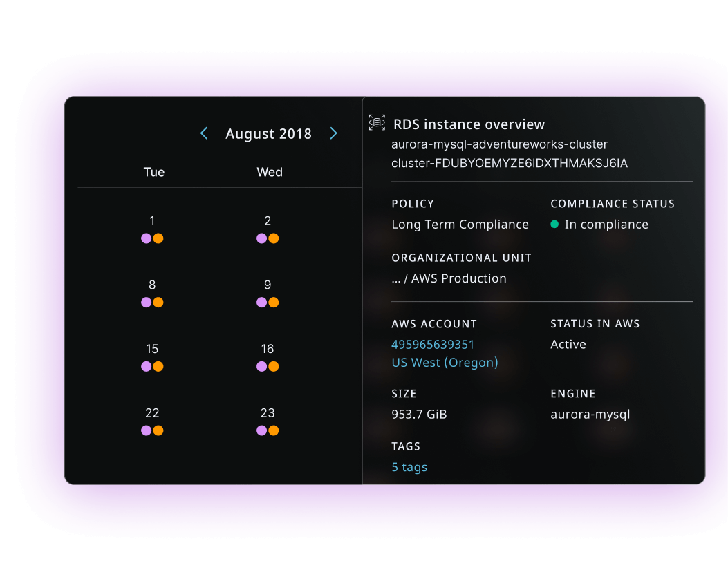
Task: Open US West (Oregon) region link
Action: (445, 363)
